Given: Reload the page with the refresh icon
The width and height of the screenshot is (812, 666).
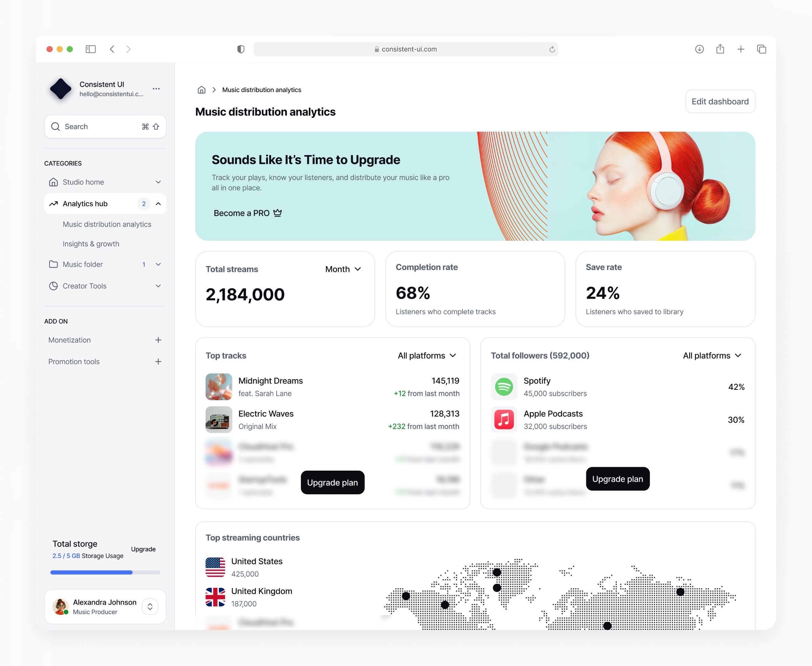Looking at the screenshot, I should [x=552, y=49].
